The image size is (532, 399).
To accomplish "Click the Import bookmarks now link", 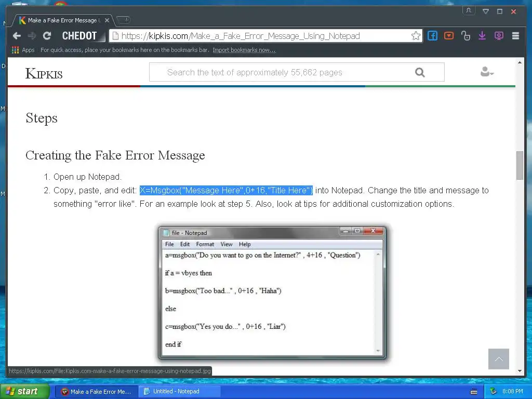I will tap(244, 50).
